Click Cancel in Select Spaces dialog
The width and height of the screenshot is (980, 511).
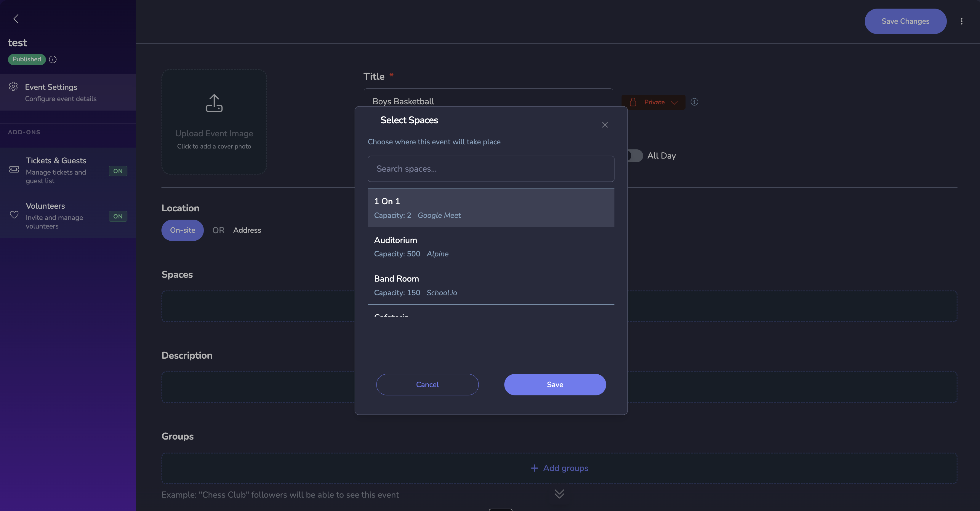[427, 384]
